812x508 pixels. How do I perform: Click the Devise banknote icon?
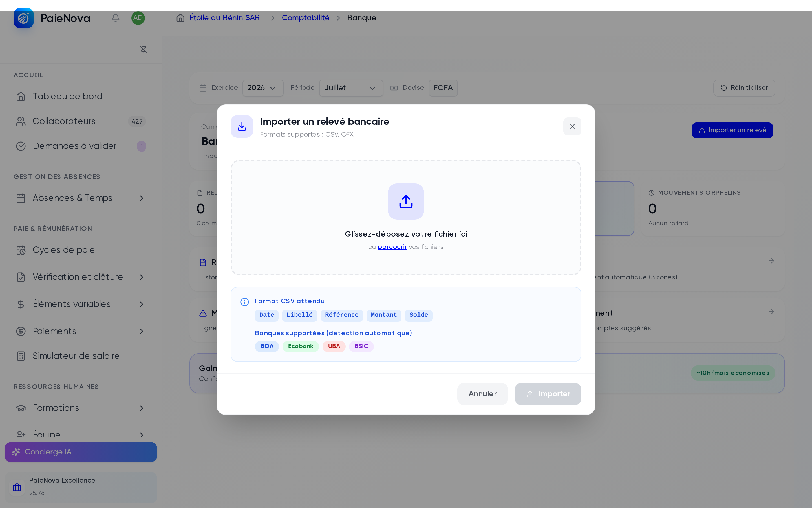coord(394,88)
